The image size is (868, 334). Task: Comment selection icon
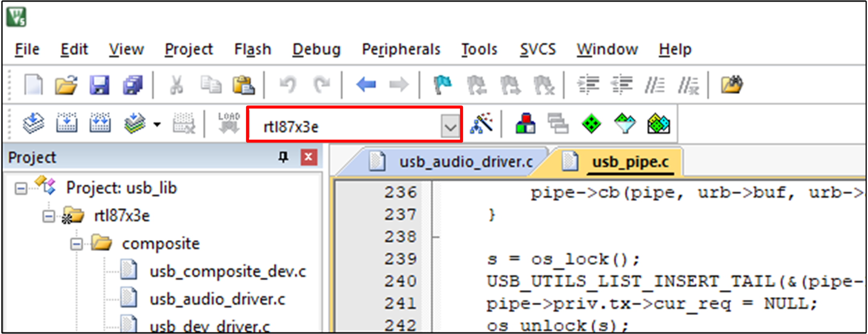click(655, 85)
